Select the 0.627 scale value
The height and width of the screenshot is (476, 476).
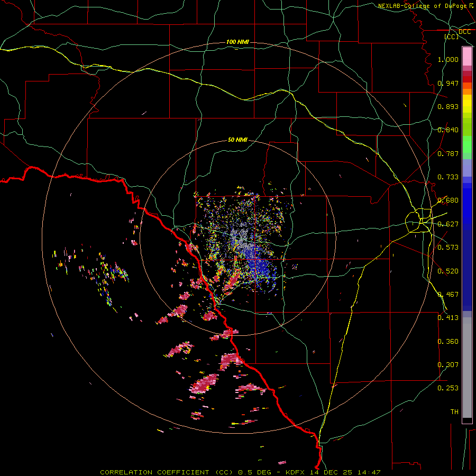(x=448, y=224)
